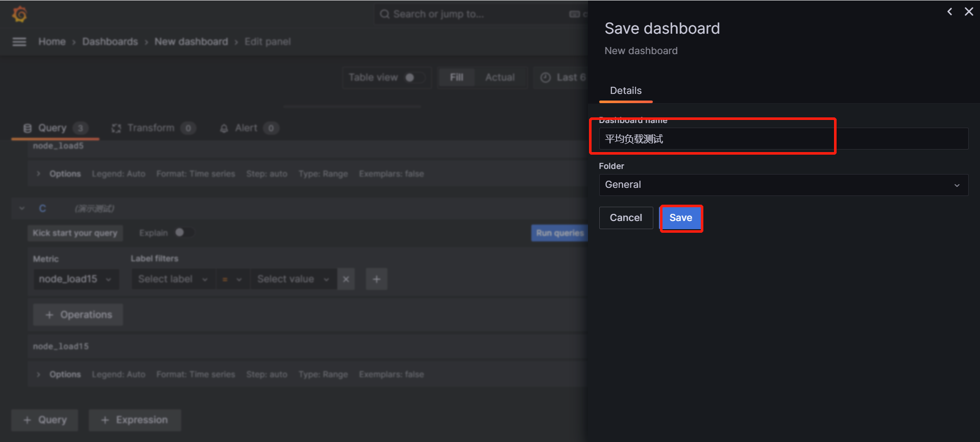Open the node_load15 metric dropdown

point(76,279)
